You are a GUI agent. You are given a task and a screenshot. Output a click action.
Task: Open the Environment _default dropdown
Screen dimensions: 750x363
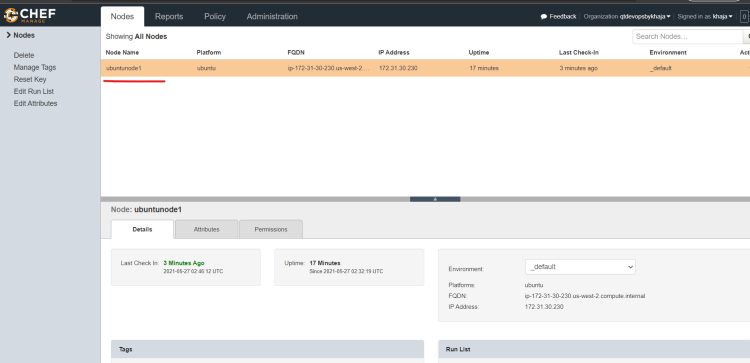tap(580, 267)
